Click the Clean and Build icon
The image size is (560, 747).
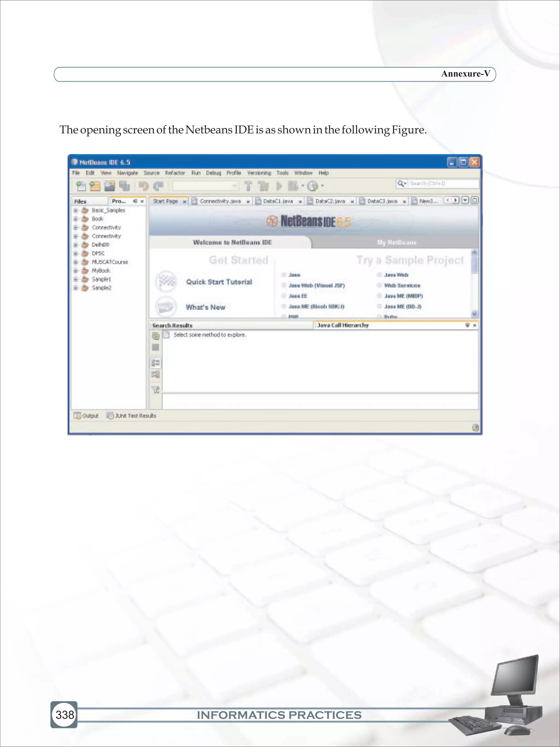click(263, 186)
